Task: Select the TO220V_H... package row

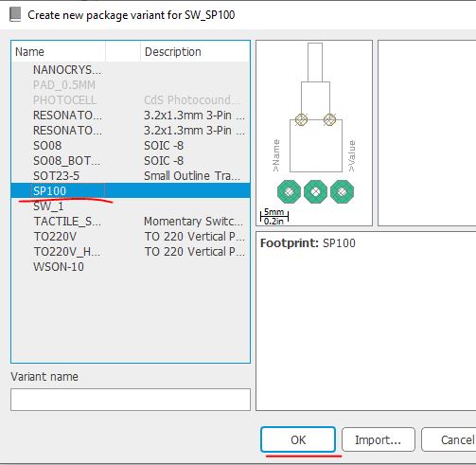Action: tap(131, 252)
